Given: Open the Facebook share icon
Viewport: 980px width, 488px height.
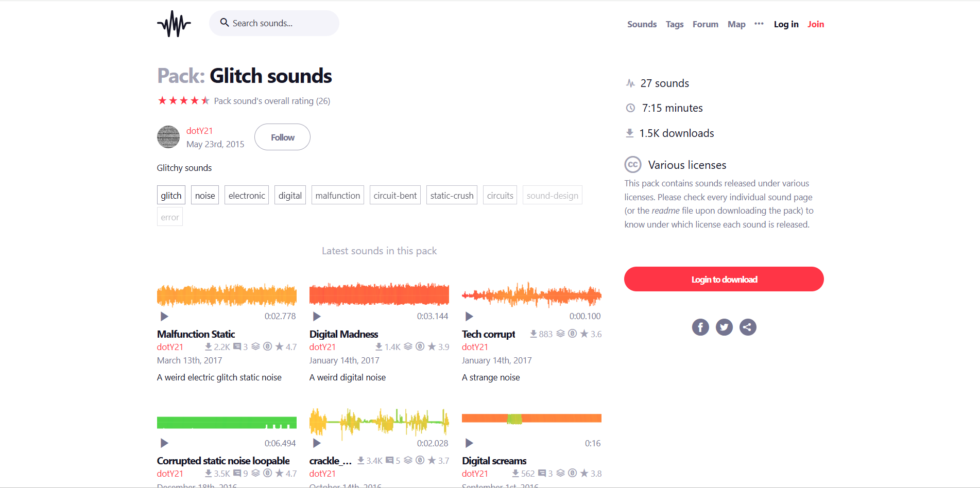Looking at the screenshot, I should tap(700, 327).
